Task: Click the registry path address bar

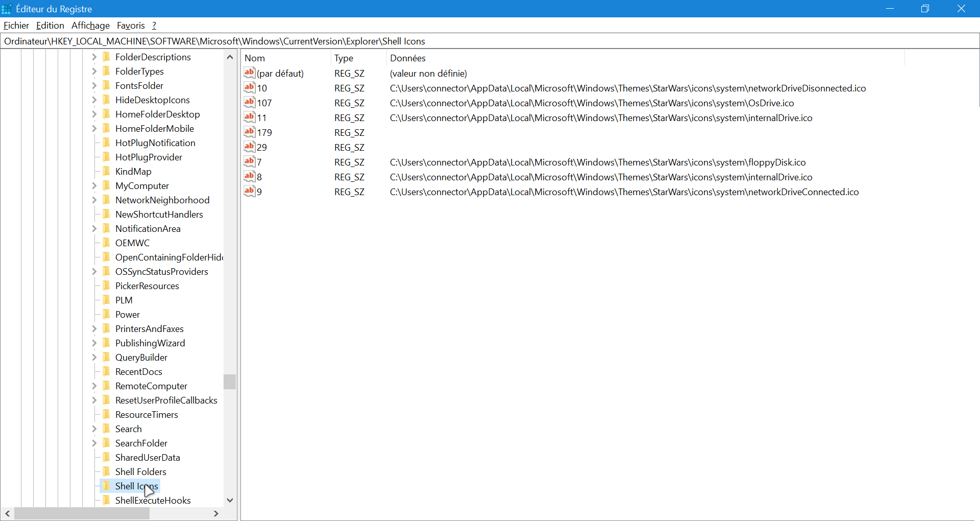Action: pyautogui.click(x=490, y=41)
